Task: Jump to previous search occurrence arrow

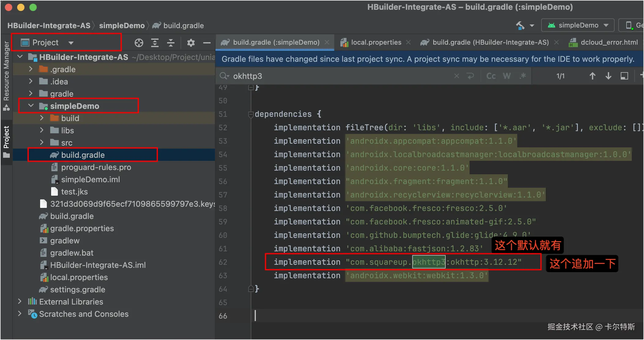Action: click(x=592, y=76)
